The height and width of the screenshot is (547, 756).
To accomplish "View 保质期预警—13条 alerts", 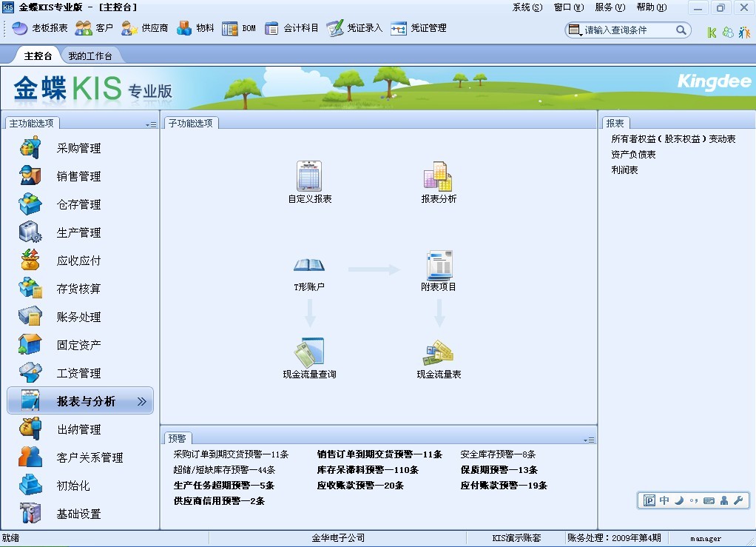I will tap(499, 470).
